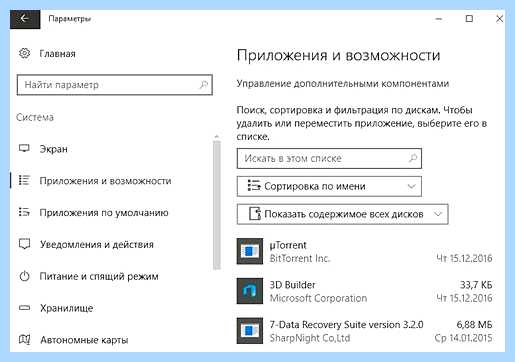Click the Автономные карты map icon
Image resolution: width=515 pixels, height=362 pixels.
click(24, 340)
